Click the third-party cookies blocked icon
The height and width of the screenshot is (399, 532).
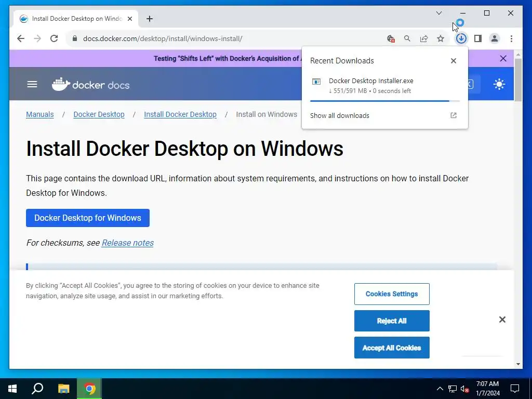[x=391, y=38]
